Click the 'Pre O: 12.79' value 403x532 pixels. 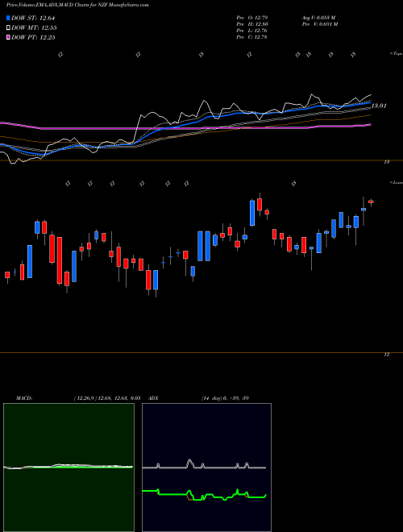(x=252, y=18)
